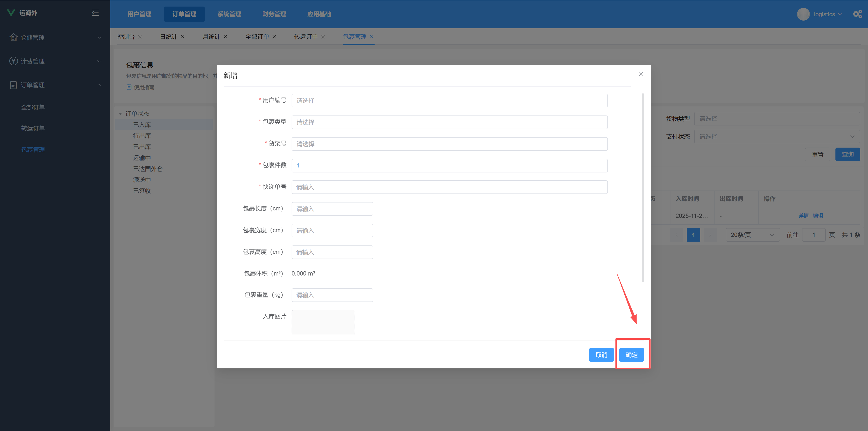Focus the 快递单号 input field
This screenshot has width=868, height=431.
[449, 187]
